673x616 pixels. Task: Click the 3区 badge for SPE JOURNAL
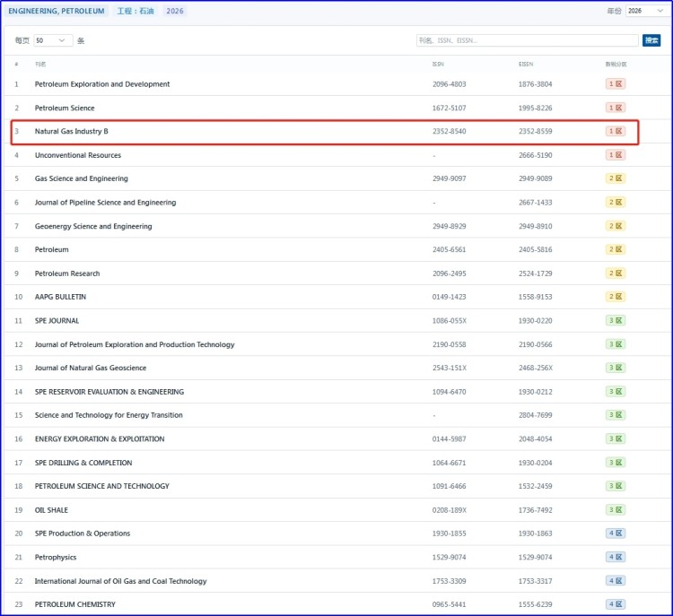[615, 321]
